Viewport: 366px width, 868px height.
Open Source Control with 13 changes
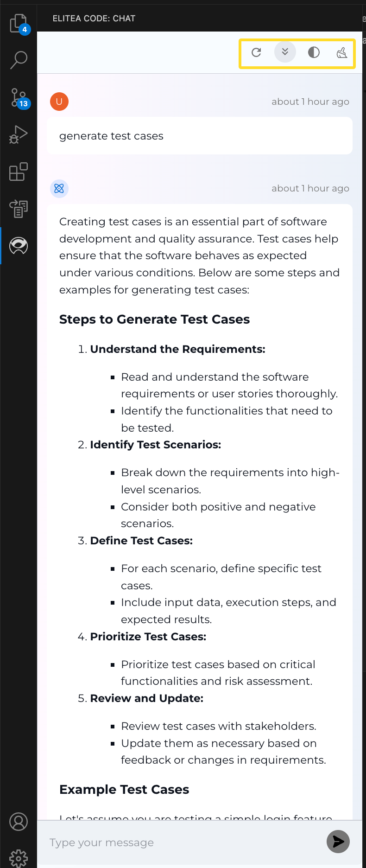point(19,98)
